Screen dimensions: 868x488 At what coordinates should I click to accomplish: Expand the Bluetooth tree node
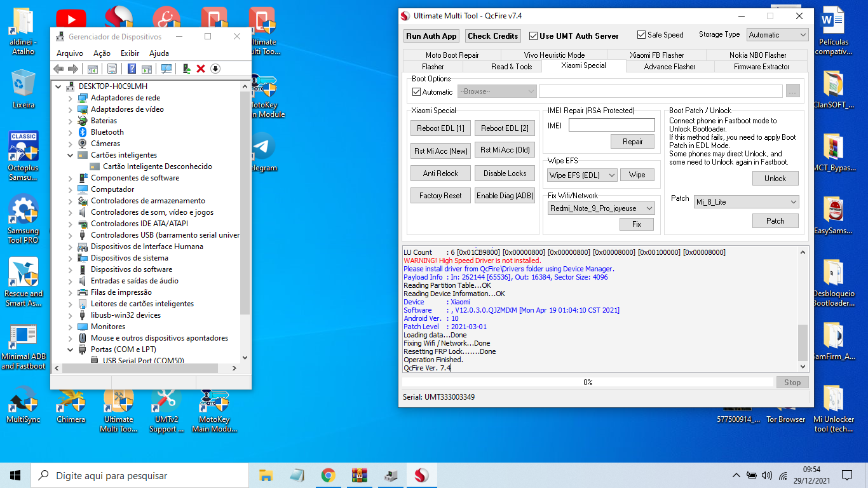tap(71, 132)
